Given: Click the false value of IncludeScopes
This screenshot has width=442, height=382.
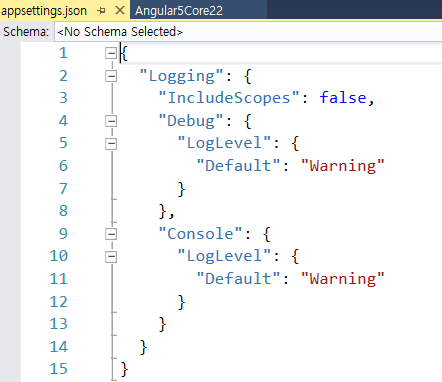Looking at the screenshot, I should 343,98.
